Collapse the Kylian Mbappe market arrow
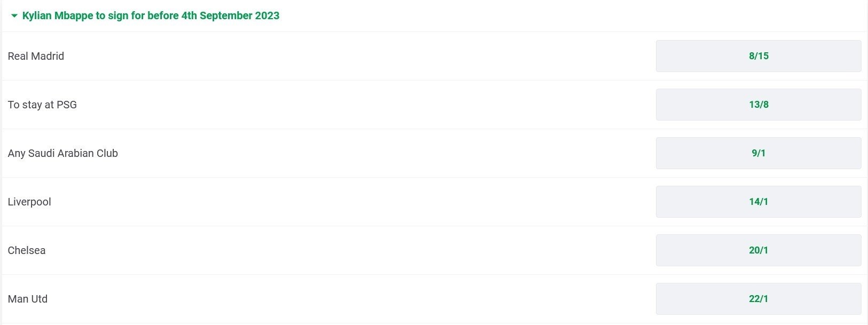The image size is (868, 325). [14, 16]
